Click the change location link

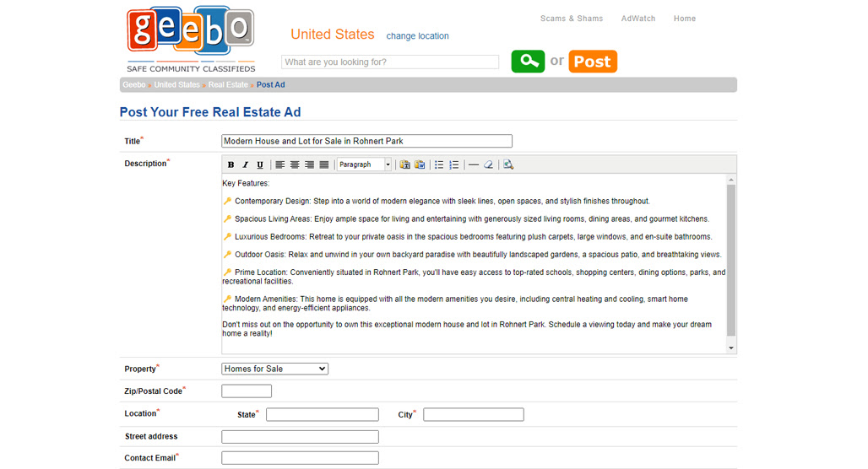[x=417, y=36]
